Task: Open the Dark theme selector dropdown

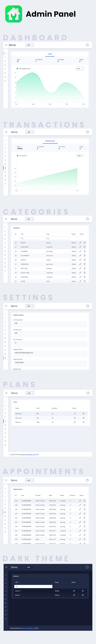Action: (30, 567)
